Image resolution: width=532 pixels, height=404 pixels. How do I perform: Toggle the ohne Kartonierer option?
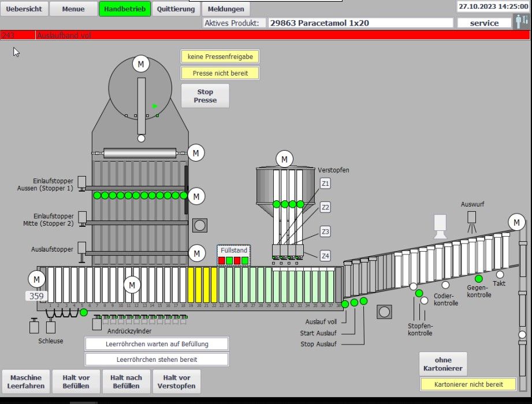(443, 364)
